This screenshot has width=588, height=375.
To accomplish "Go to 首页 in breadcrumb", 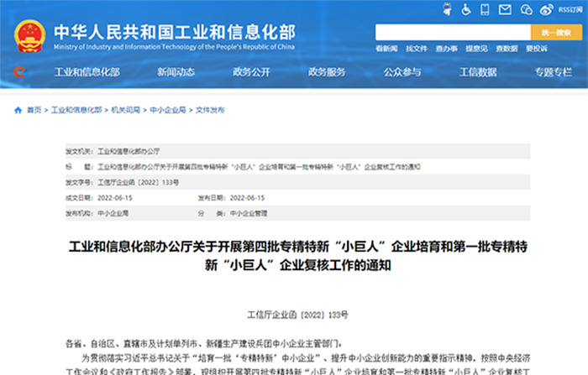I will (x=34, y=110).
